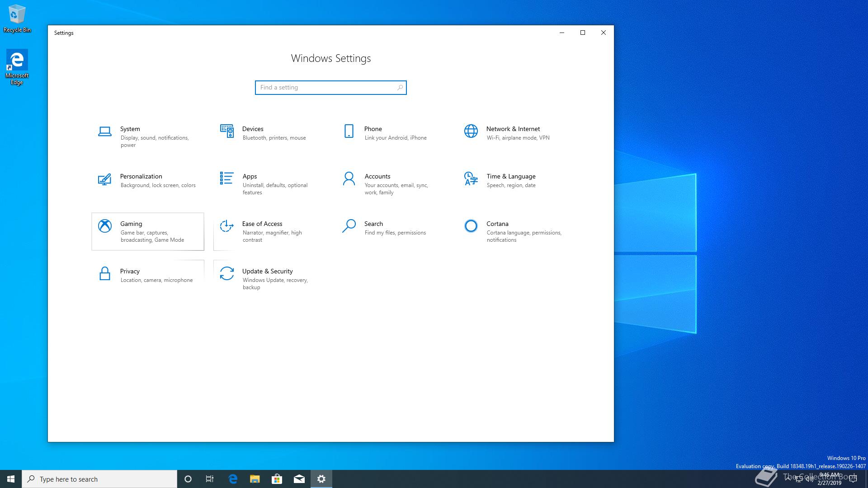Open Ease of Access title
This screenshot has height=488, width=868.
pyautogui.click(x=262, y=224)
